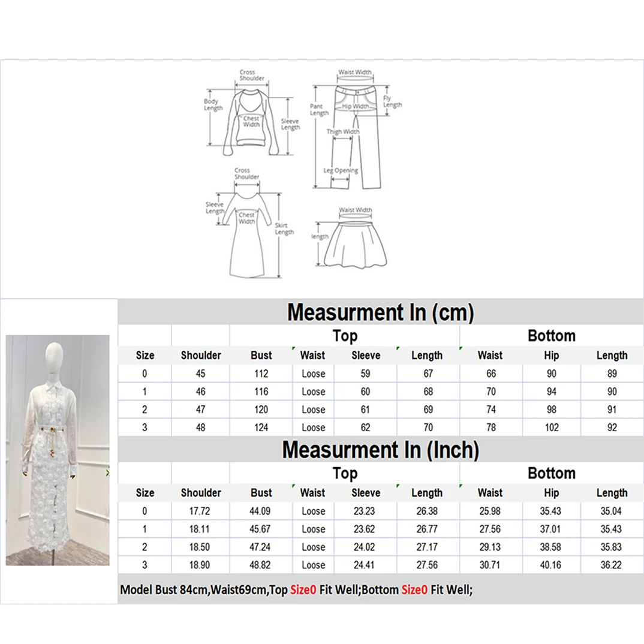Click the 'Thigh Width' label on pants diagram

pos(343,132)
